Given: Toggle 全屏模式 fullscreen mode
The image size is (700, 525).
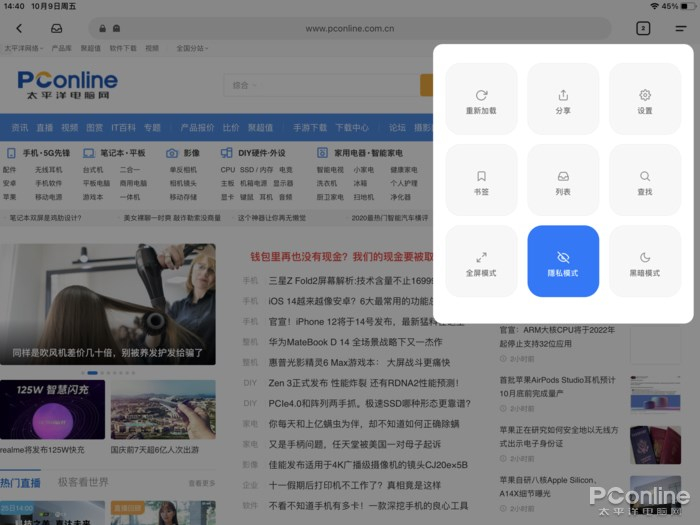Looking at the screenshot, I should pyautogui.click(x=481, y=261).
